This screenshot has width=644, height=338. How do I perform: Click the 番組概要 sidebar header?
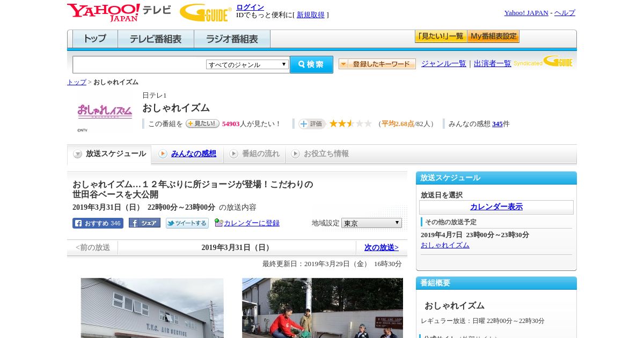click(x=496, y=283)
